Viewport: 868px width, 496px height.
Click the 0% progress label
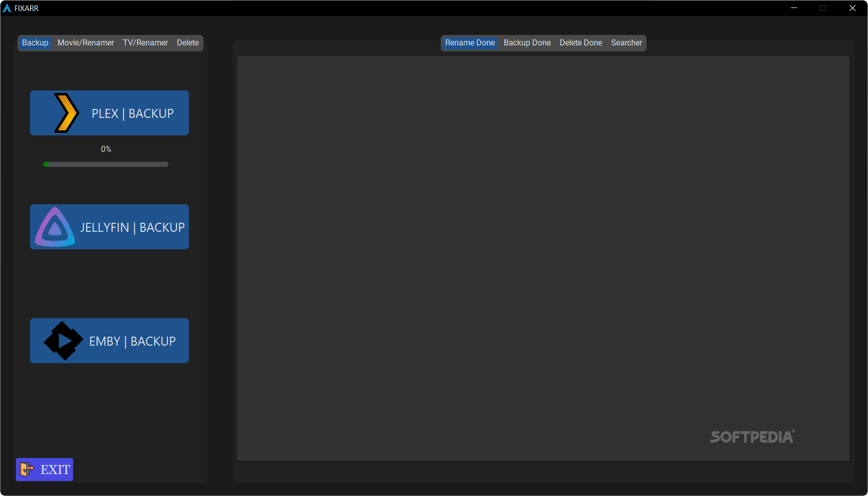click(106, 149)
